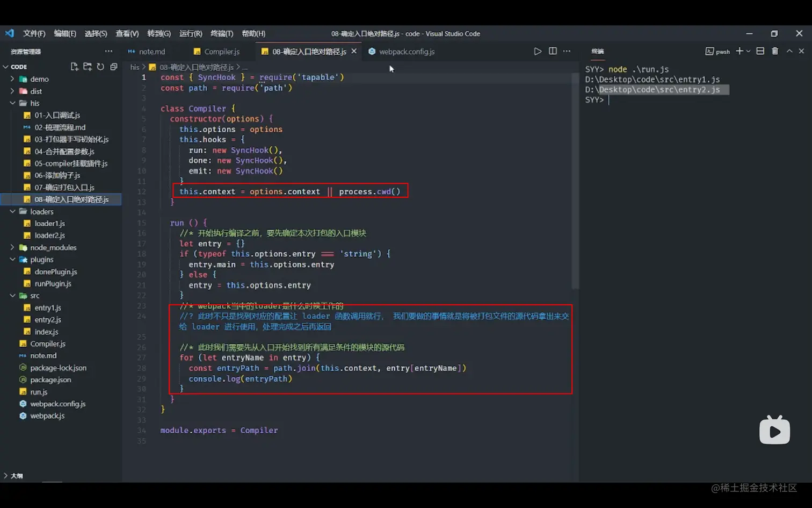Maximize the terminal panel size
The height and width of the screenshot is (508, 812).
(789, 51)
